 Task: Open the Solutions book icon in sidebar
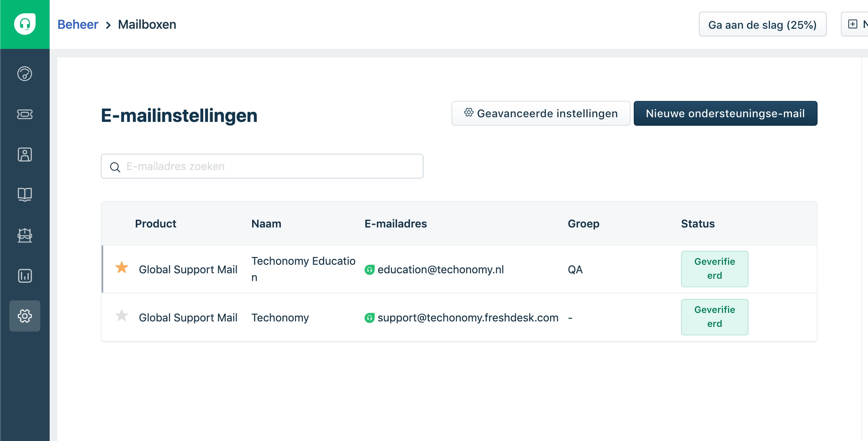point(25,194)
